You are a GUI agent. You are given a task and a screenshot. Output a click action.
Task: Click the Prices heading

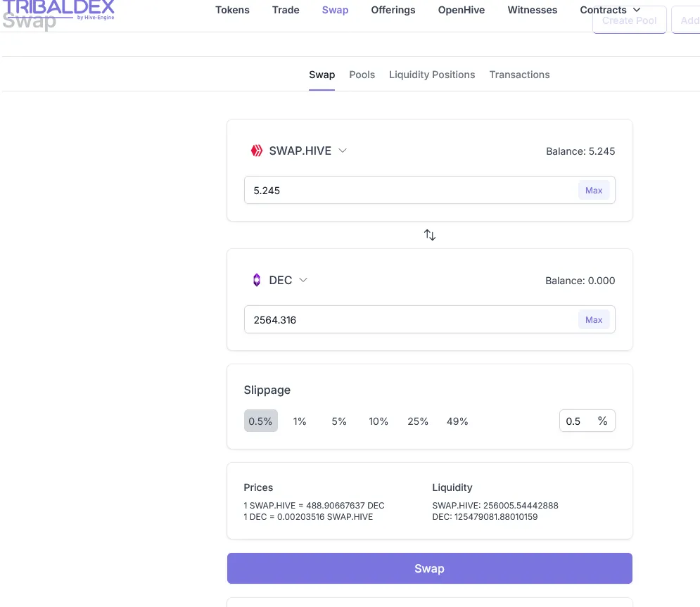point(258,487)
